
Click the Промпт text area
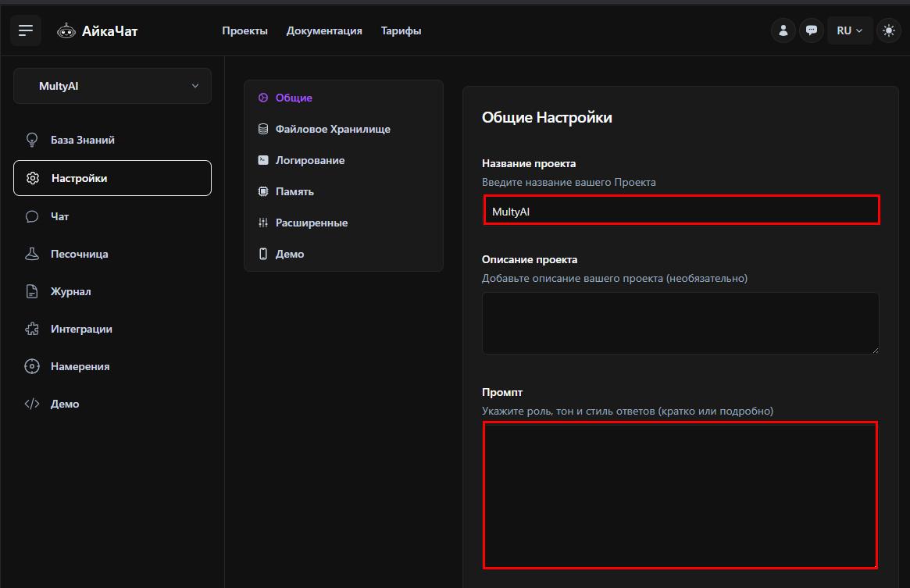point(680,494)
